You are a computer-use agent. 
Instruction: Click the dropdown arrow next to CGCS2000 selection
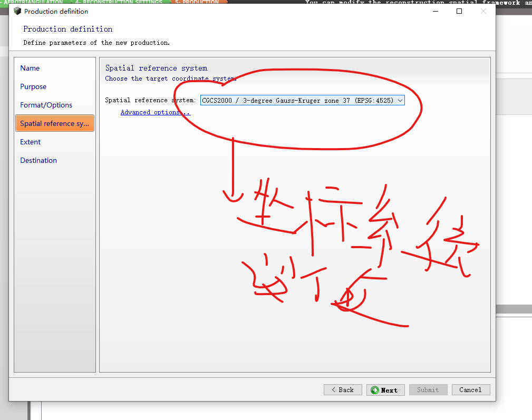(x=400, y=100)
